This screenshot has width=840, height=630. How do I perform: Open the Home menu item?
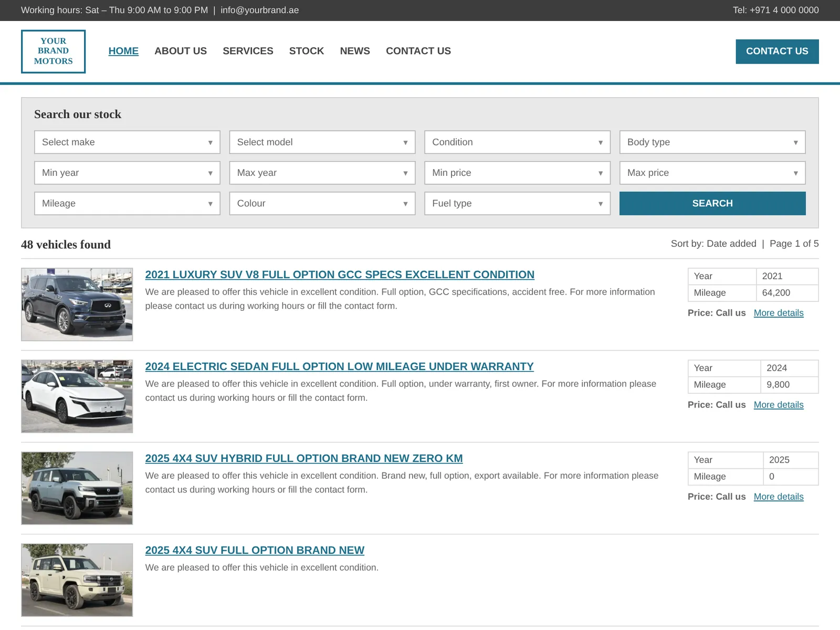coord(123,51)
